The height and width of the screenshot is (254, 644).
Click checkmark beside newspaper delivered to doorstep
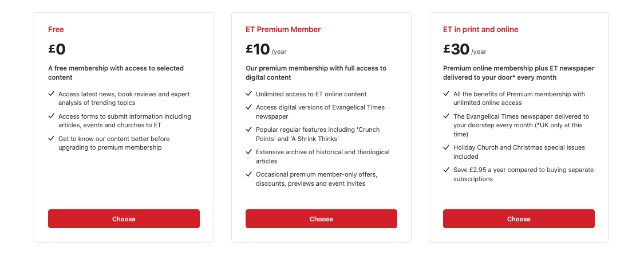point(447,116)
